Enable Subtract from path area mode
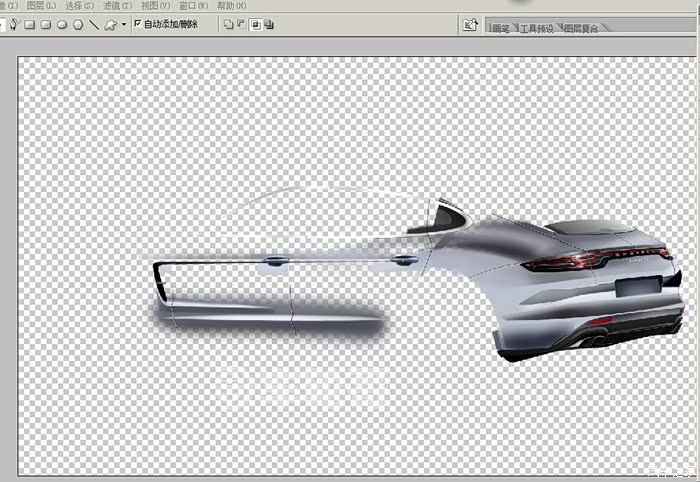The width and height of the screenshot is (700, 482). (241, 24)
